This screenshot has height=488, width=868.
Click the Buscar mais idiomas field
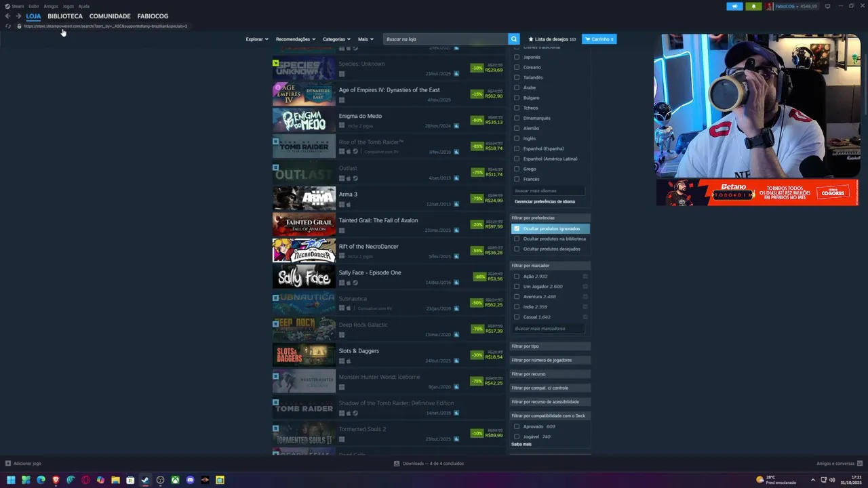pyautogui.click(x=548, y=191)
